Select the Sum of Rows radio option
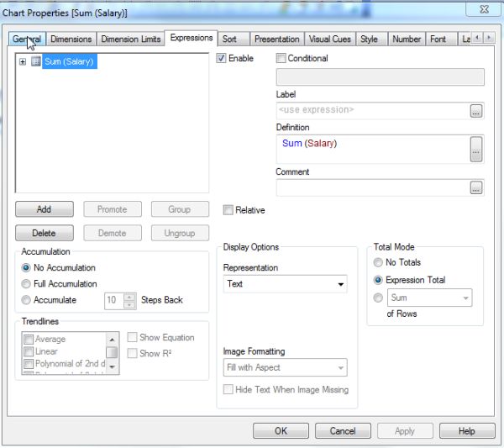The width and height of the screenshot is (504, 448). [x=378, y=298]
